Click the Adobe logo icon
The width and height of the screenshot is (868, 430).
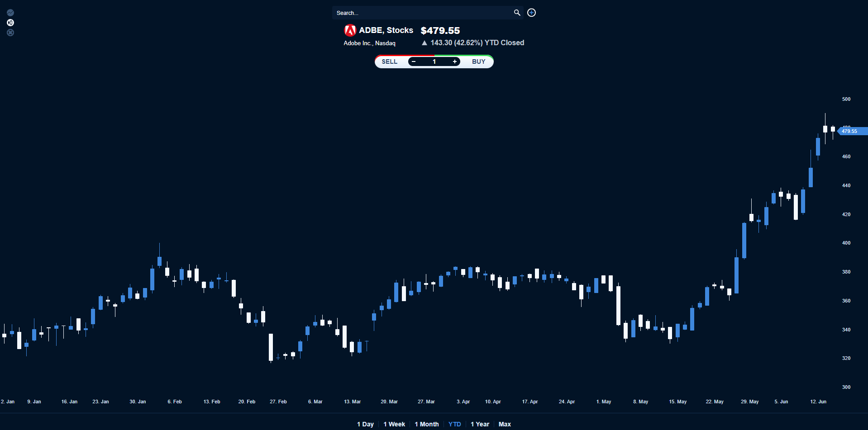click(x=350, y=30)
